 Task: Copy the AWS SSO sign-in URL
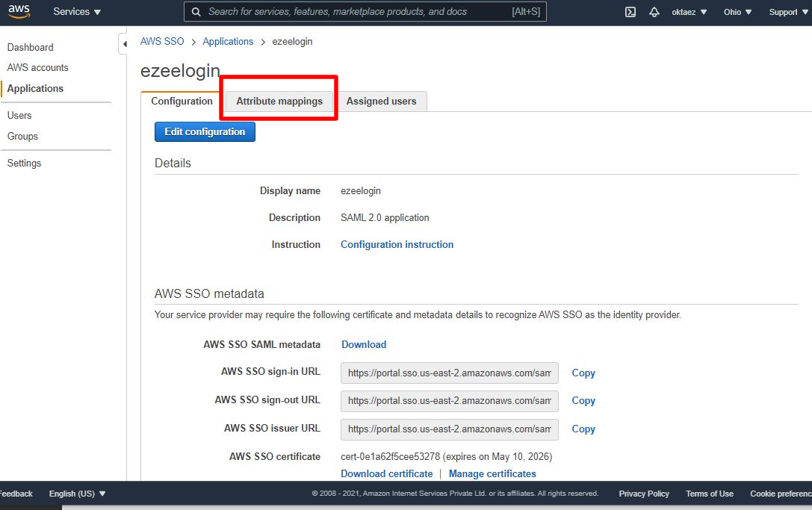[583, 373]
